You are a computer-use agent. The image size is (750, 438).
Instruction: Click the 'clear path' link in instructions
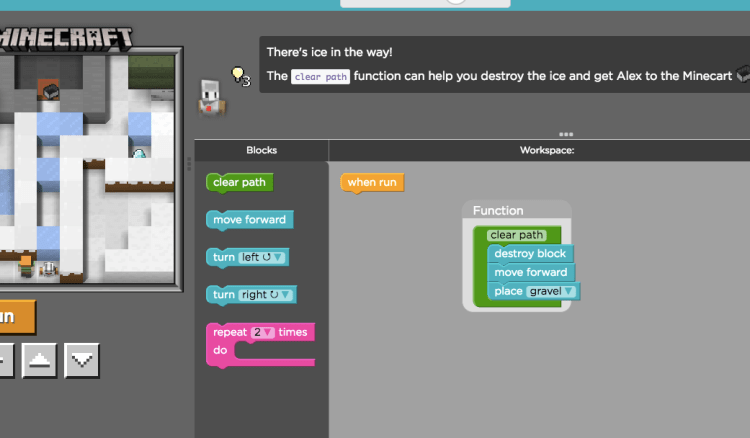320,76
